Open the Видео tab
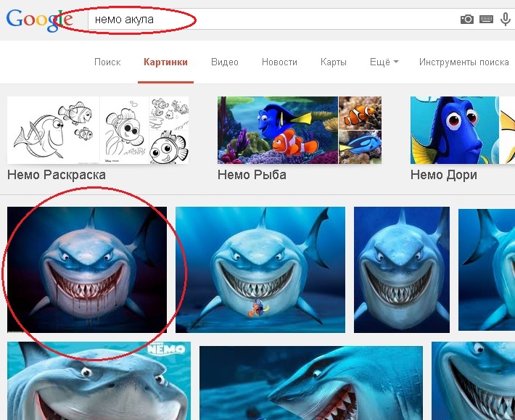Screen dimensions: 515x420 (x=225, y=62)
